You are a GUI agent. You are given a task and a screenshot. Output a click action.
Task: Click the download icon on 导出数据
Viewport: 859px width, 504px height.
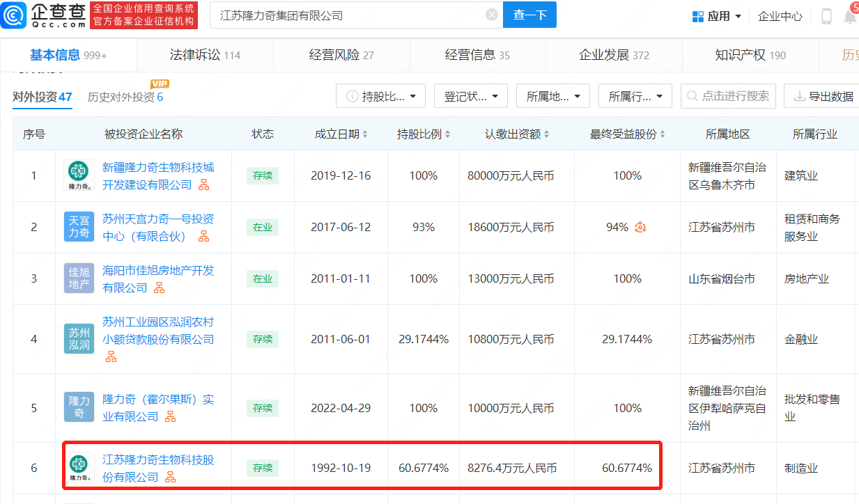(801, 96)
